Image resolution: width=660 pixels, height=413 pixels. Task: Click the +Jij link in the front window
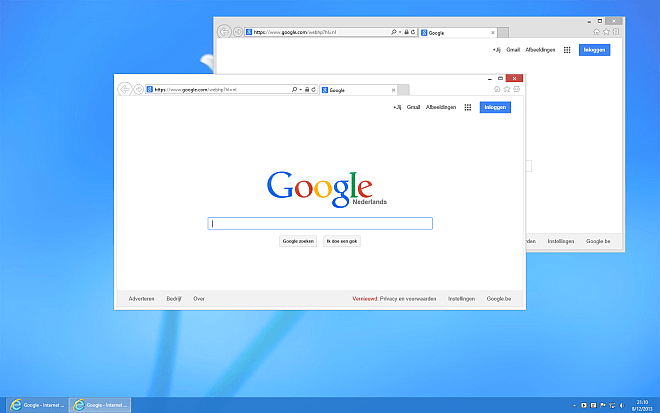point(397,107)
